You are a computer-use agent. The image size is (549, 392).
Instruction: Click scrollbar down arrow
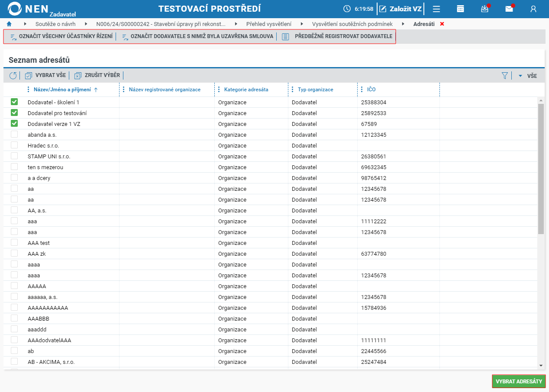coord(540,366)
